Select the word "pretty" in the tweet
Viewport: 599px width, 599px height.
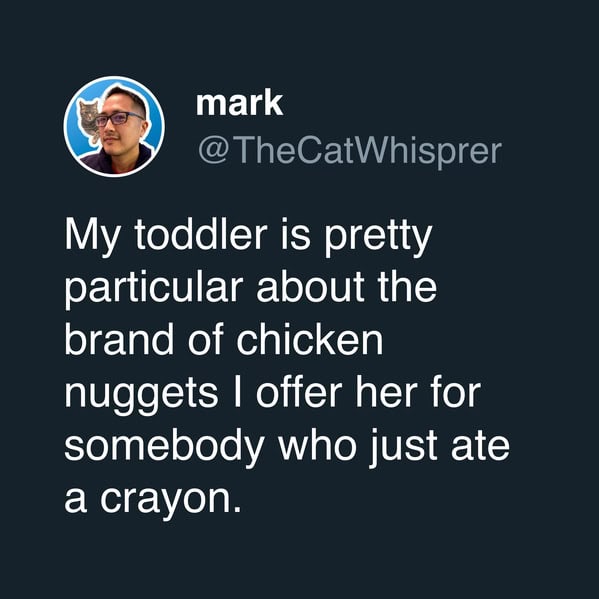(x=378, y=238)
